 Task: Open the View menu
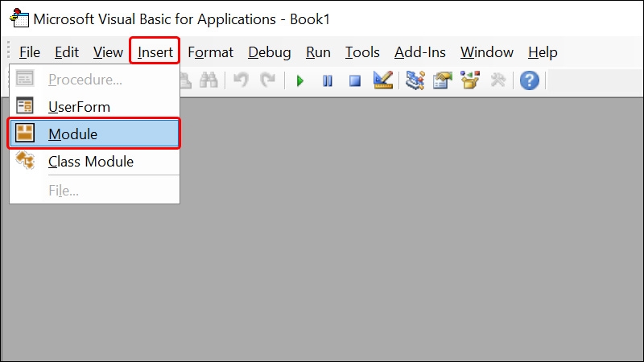108,52
